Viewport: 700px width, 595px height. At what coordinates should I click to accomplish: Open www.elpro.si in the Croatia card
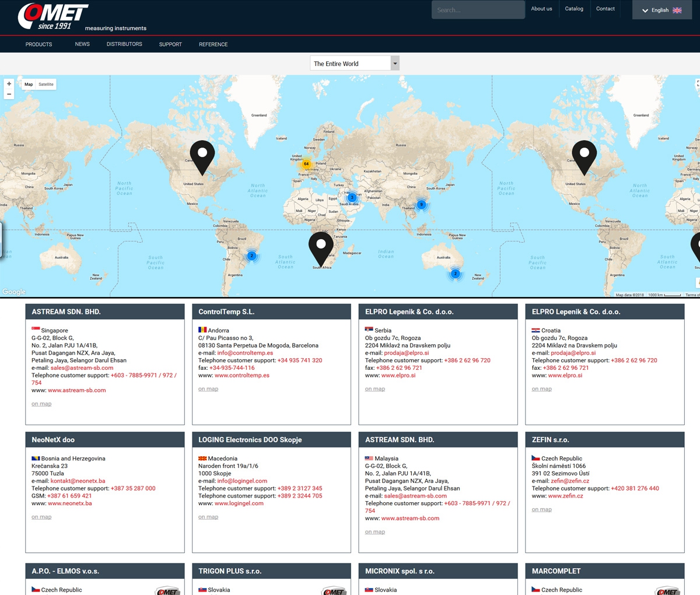click(x=565, y=376)
